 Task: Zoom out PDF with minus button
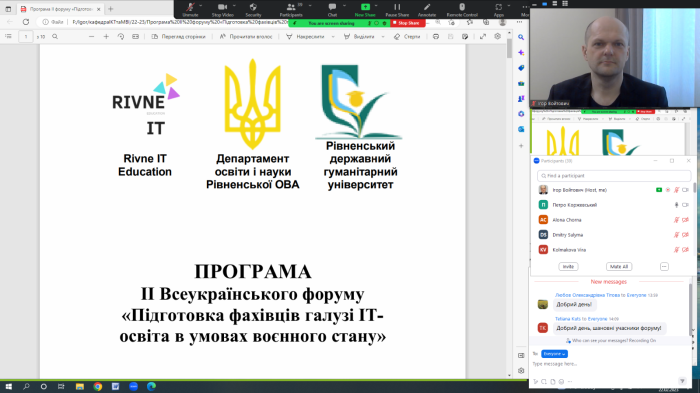pos(92,37)
